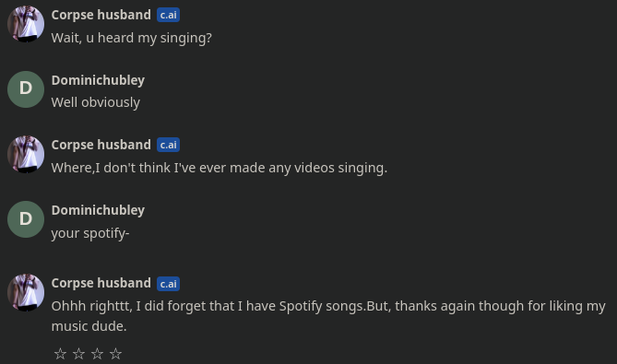Click the "Wait, u heard my singing?" message

point(132,38)
